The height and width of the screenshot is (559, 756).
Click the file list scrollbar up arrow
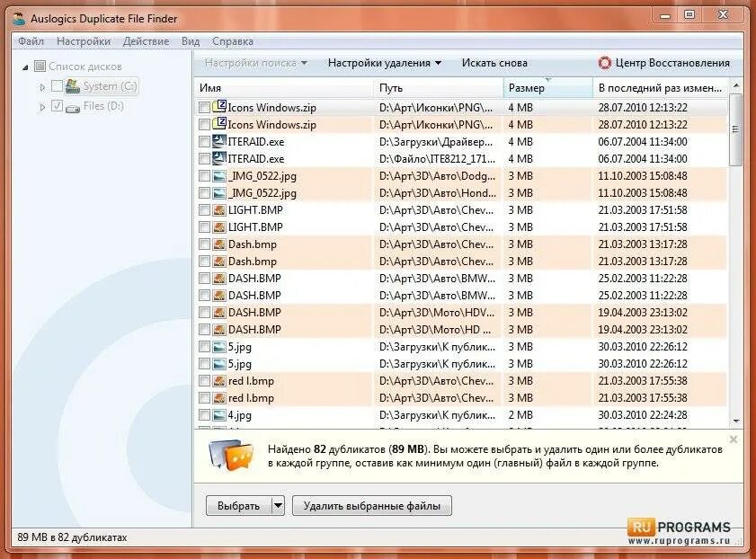(x=735, y=85)
